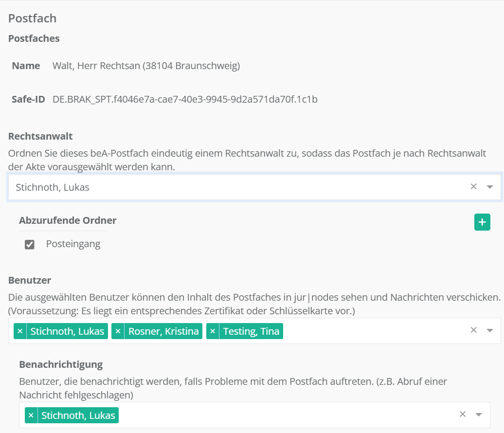504x433 pixels.
Task: Expand the Rechtsanwalt dropdown arrow
Action: click(x=489, y=187)
